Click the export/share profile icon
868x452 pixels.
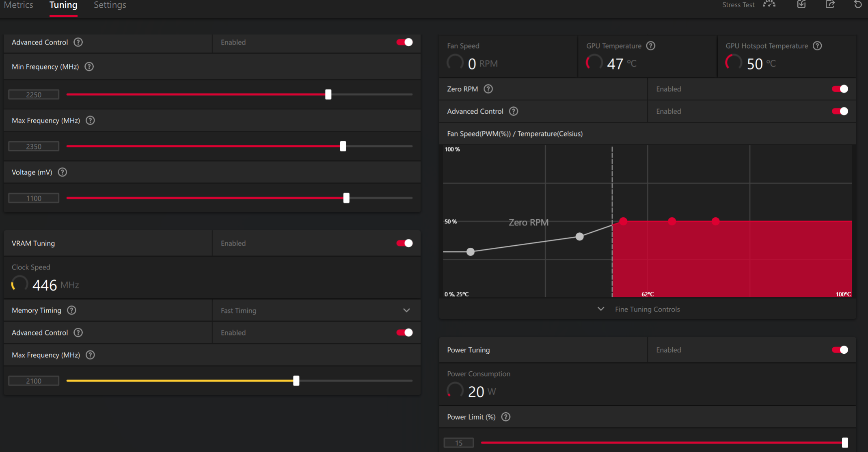[830, 4]
